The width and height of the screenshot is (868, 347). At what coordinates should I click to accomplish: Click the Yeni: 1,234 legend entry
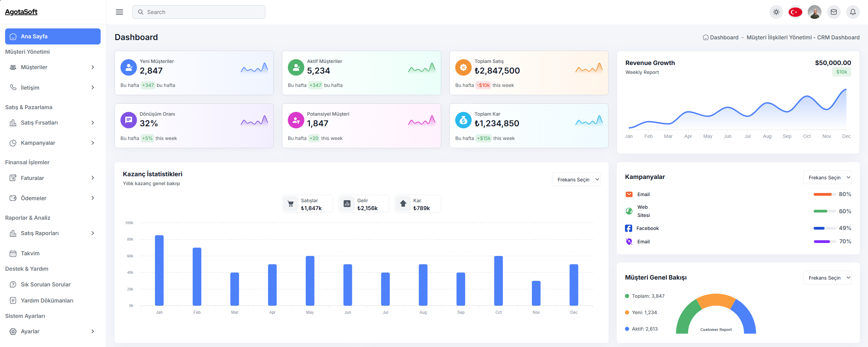[641, 313]
